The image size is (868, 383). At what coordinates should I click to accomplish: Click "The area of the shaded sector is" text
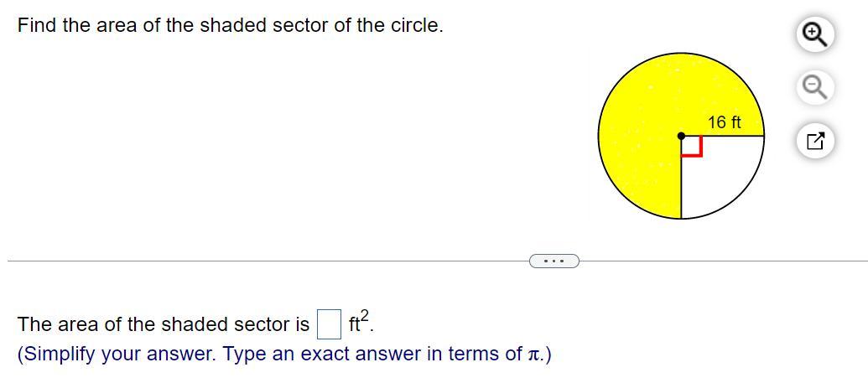pyautogui.click(x=164, y=324)
